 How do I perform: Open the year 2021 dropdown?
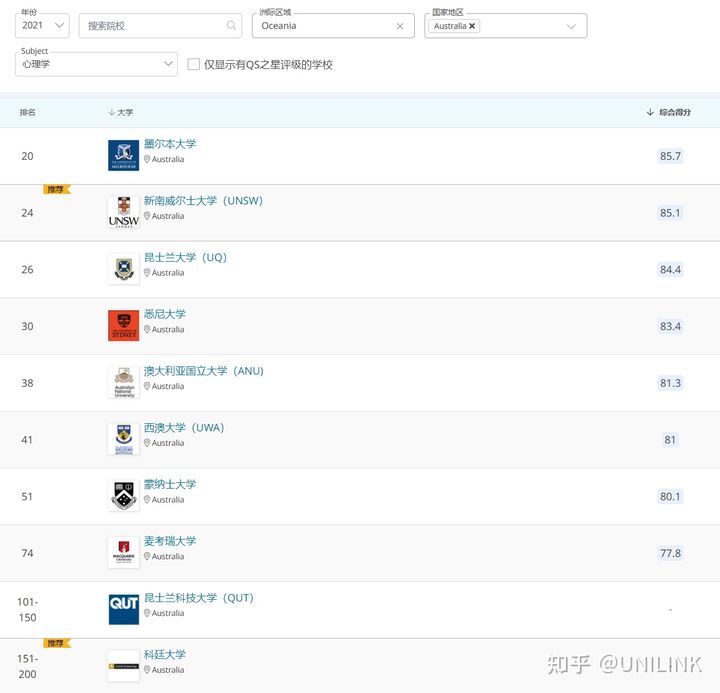click(x=42, y=26)
